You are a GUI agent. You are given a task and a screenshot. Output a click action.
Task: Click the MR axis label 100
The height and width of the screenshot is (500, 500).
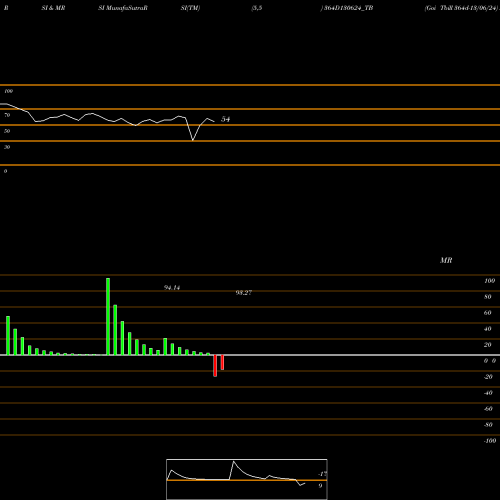pos(489,281)
